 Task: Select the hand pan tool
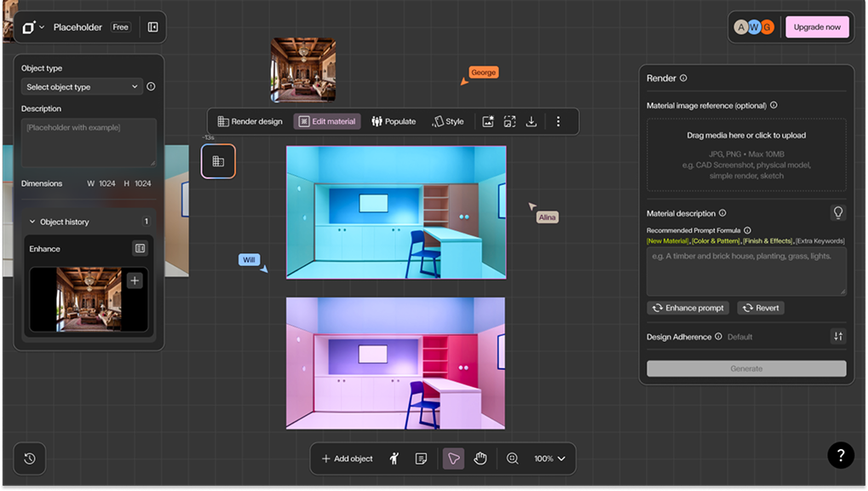(x=480, y=459)
